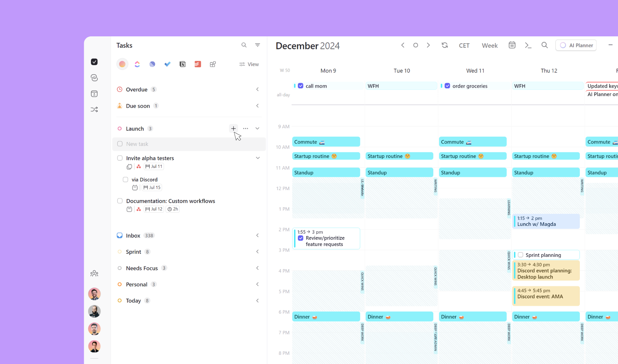
Task: Open the date picker calendar icon
Action: [x=512, y=45]
